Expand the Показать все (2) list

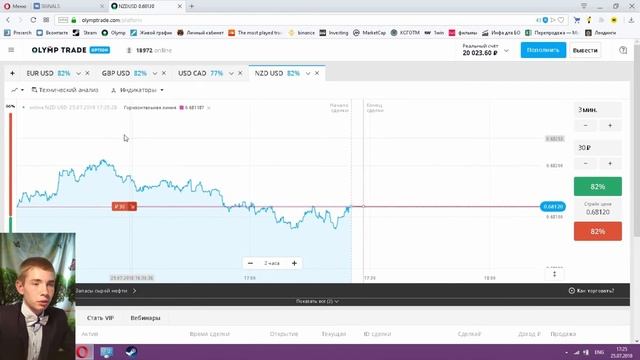click(x=317, y=301)
